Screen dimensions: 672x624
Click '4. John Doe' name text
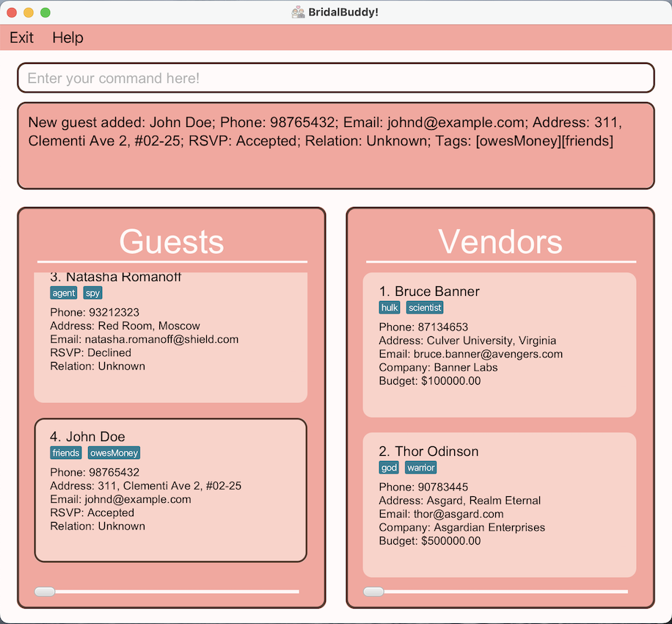click(87, 437)
